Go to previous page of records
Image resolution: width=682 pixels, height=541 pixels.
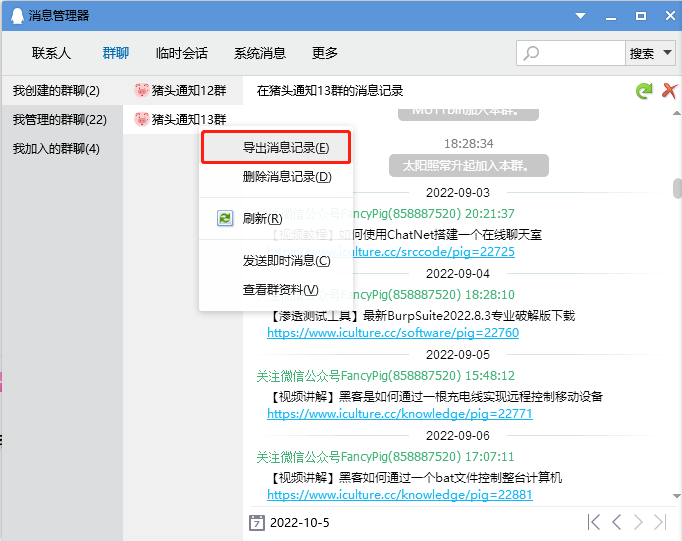click(616, 522)
